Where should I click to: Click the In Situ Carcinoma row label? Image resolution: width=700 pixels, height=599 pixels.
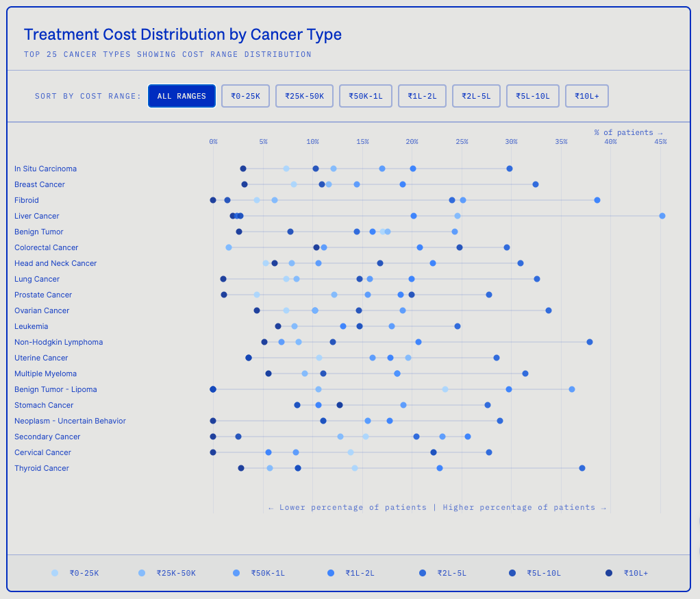coord(45,169)
